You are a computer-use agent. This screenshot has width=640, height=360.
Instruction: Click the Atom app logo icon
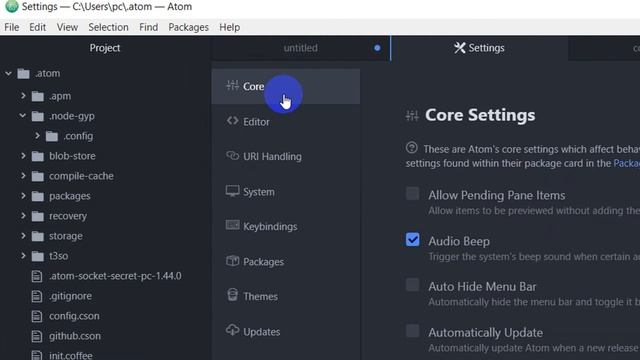(12, 6)
